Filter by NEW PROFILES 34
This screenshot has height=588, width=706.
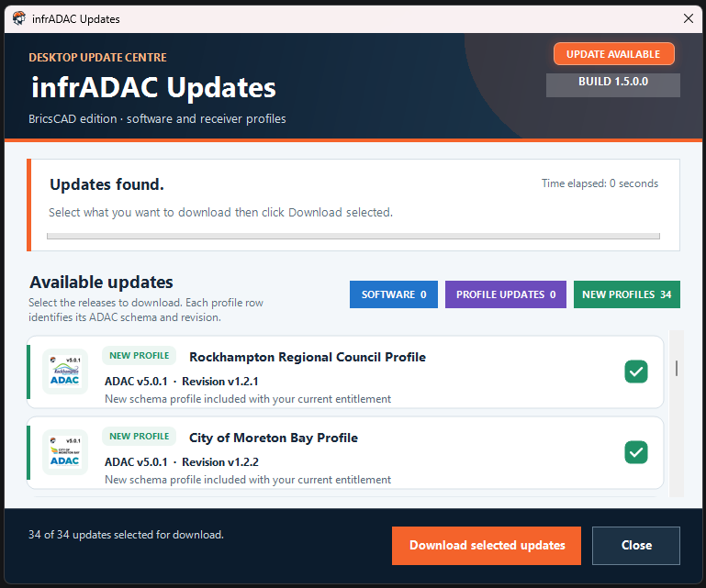(627, 294)
